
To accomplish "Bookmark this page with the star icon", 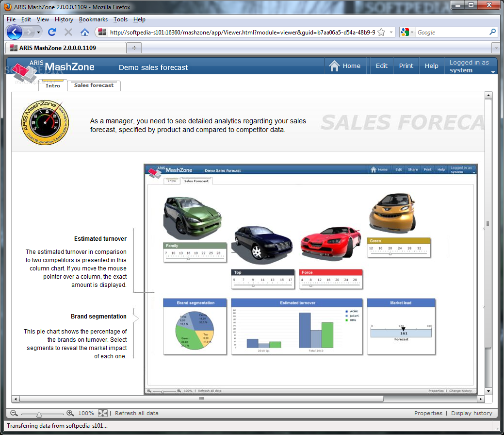I will pos(382,32).
